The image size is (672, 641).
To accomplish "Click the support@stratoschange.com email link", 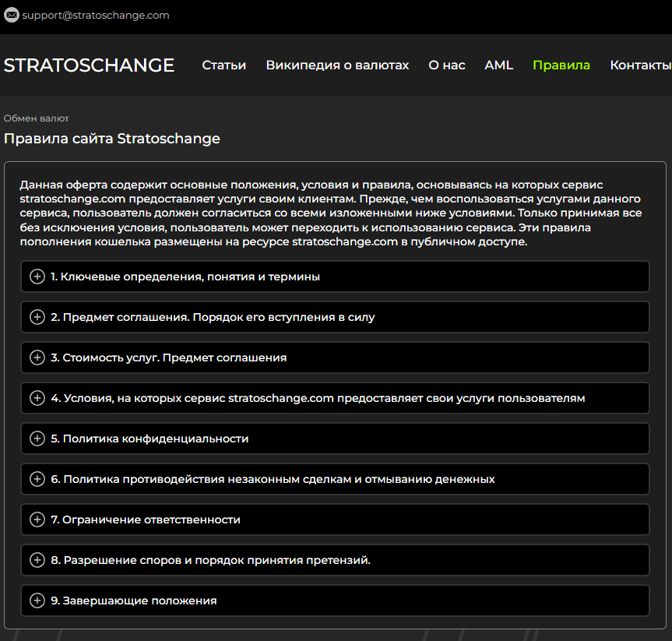I will 96,15.
